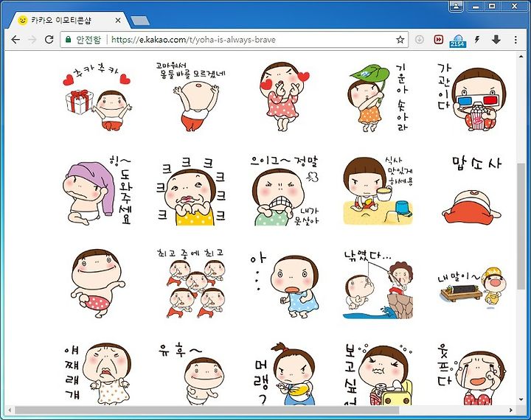Click the grey circular download extension icon
This screenshot has height=420, width=531.
point(419,40)
